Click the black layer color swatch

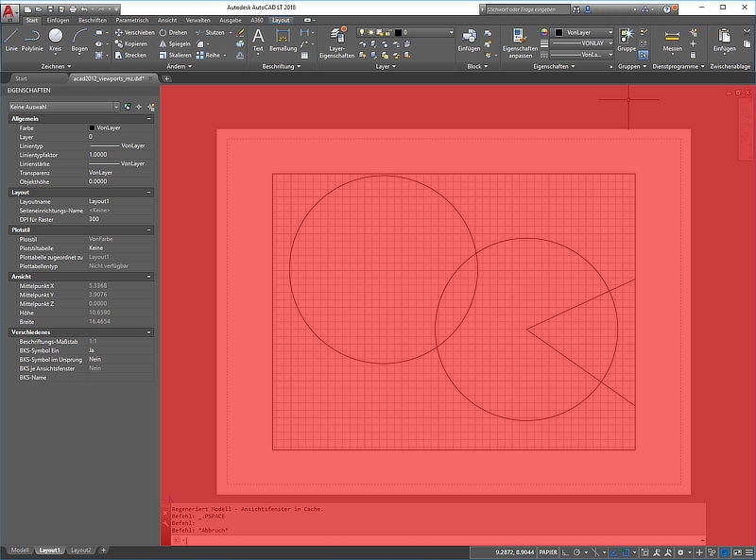398,32
